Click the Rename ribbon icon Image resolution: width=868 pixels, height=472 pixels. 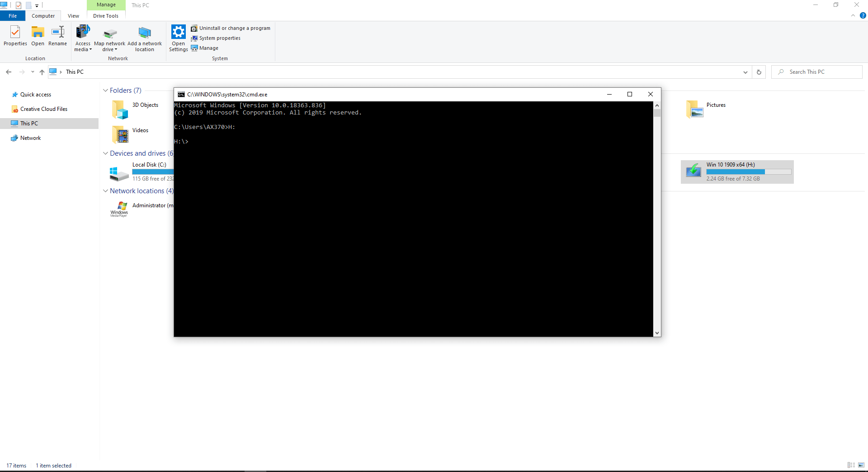pyautogui.click(x=57, y=36)
